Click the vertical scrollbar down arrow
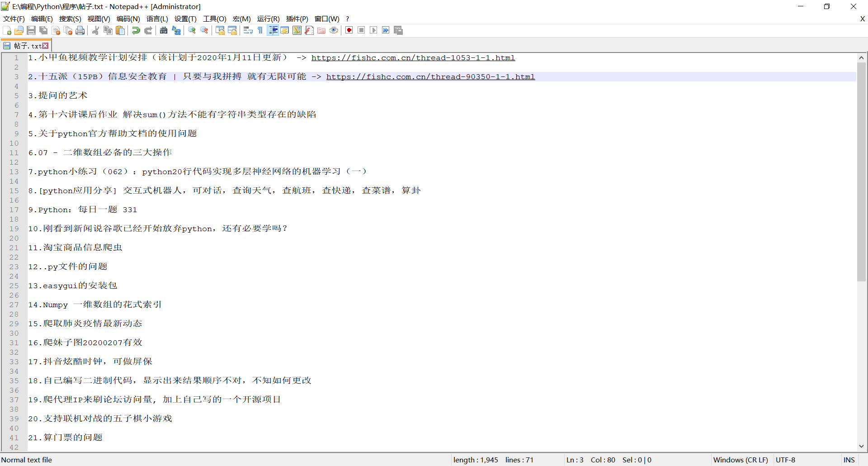868x466 pixels. pyautogui.click(x=861, y=446)
